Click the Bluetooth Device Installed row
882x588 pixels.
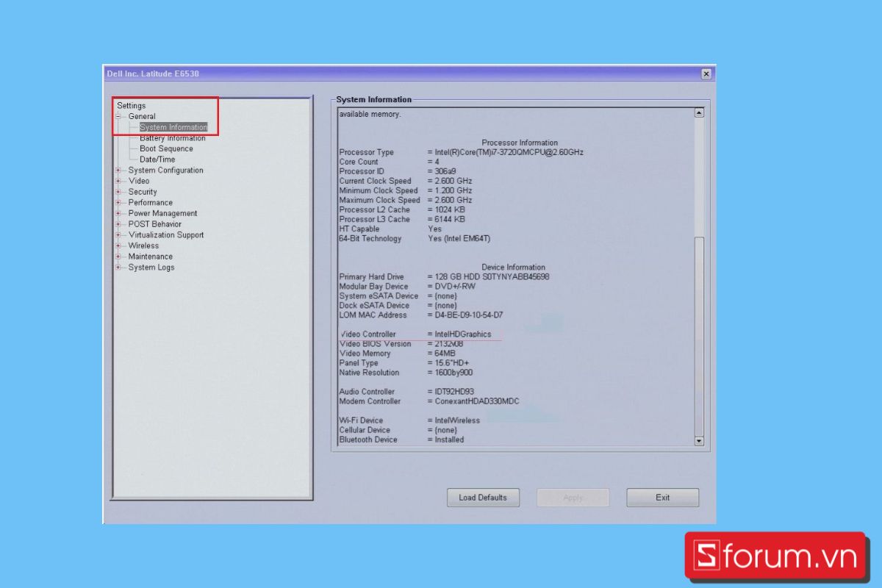coord(401,440)
